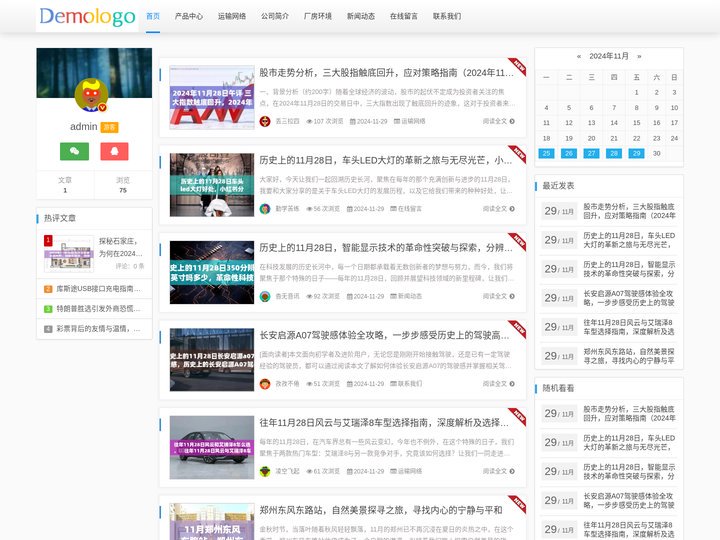The height and width of the screenshot is (540, 720).
Task: Open the 首页 navigation tab
Action: click(x=153, y=16)
